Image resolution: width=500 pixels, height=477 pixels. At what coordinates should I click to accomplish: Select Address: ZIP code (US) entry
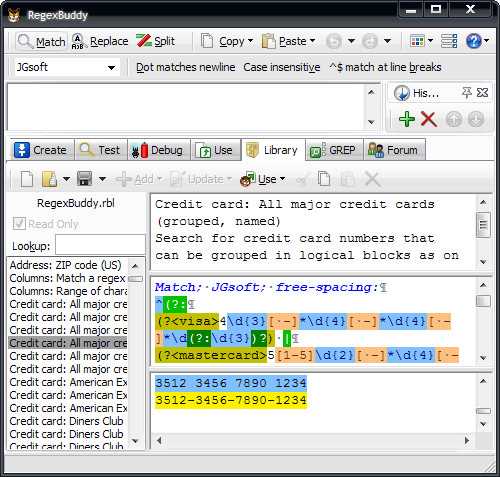pyautogui.click(x=68, y=265)
